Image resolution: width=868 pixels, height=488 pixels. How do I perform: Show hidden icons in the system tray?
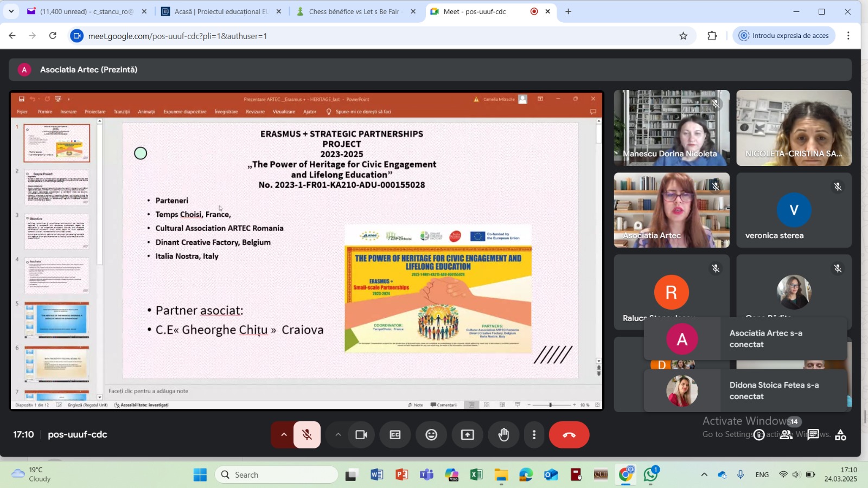click(x=704, y=474)
